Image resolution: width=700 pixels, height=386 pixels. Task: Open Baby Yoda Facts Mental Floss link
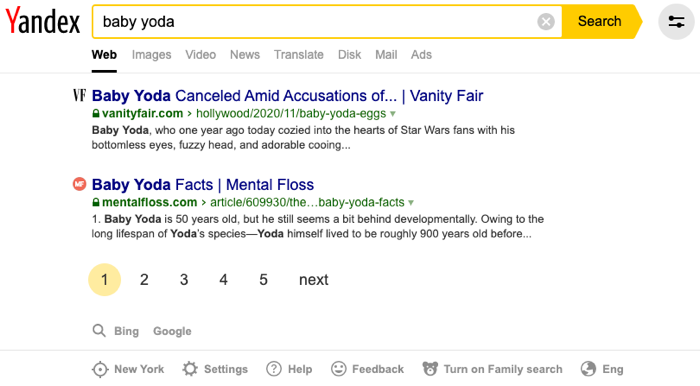203,184
